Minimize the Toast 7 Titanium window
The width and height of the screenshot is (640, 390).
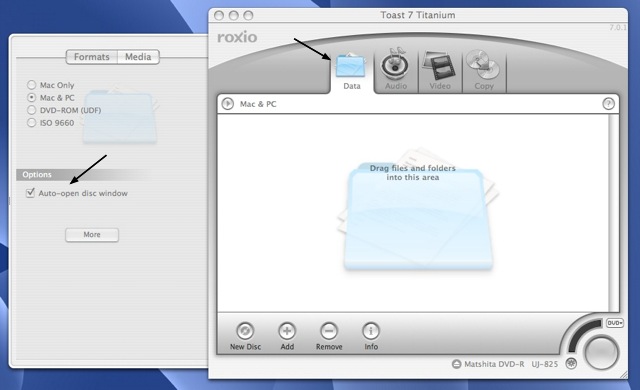click(x=233, y=16)
